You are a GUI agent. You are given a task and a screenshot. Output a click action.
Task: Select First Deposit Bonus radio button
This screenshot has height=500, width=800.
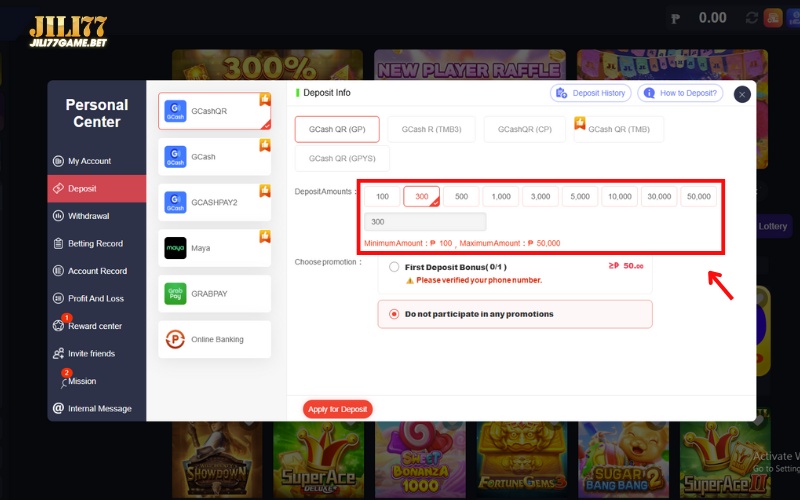[394, 267]
